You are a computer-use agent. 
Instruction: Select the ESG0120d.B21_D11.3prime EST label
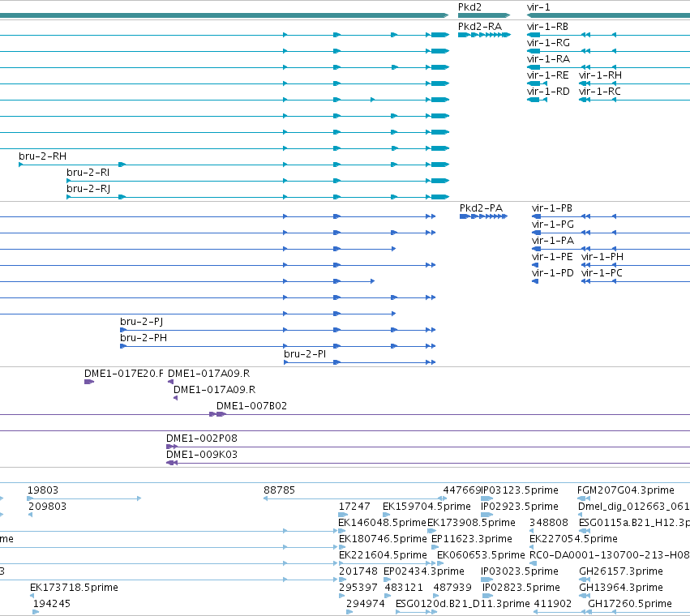click(463, 605)
